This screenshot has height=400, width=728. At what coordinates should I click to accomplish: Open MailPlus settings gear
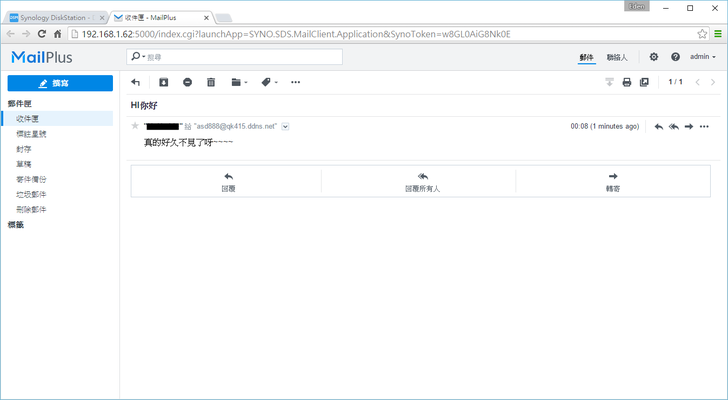tap(654, 57)
